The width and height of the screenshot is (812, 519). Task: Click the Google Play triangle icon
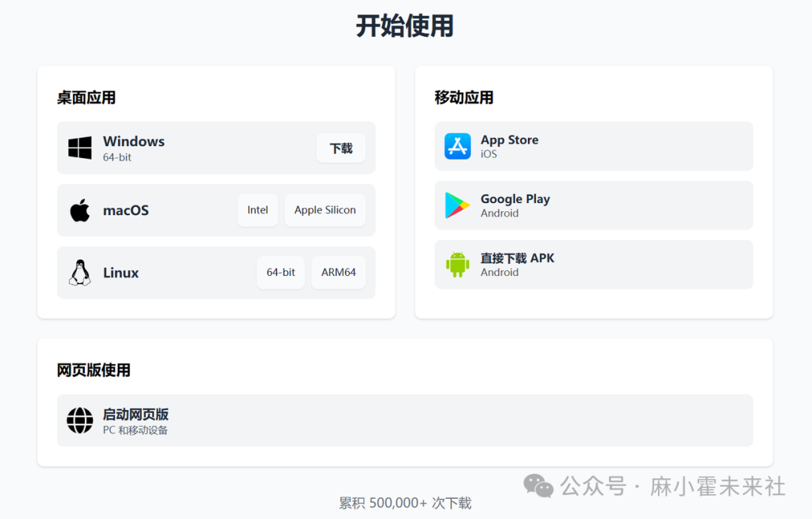[x=457, y=205]
